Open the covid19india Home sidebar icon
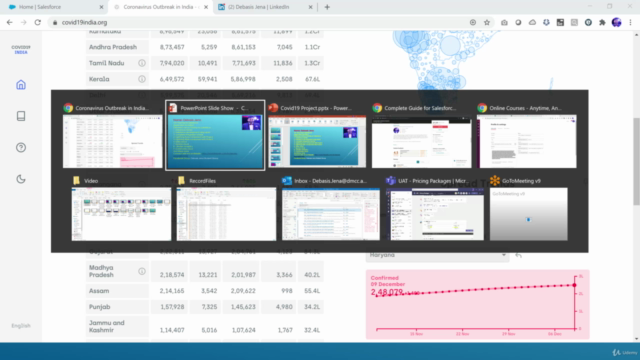 pos(21,84)
